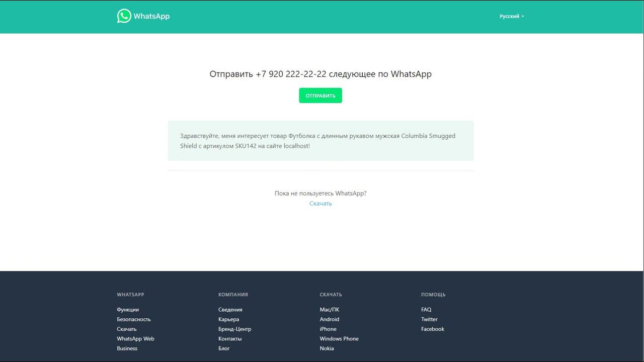The image size is (644, 362).
Task: Select the prefilled message text box
Action: click(320, 141)
